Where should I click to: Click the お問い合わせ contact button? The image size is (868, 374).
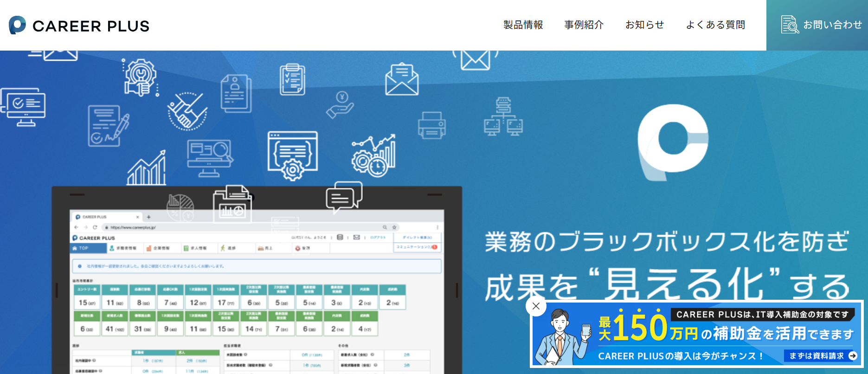817,25
